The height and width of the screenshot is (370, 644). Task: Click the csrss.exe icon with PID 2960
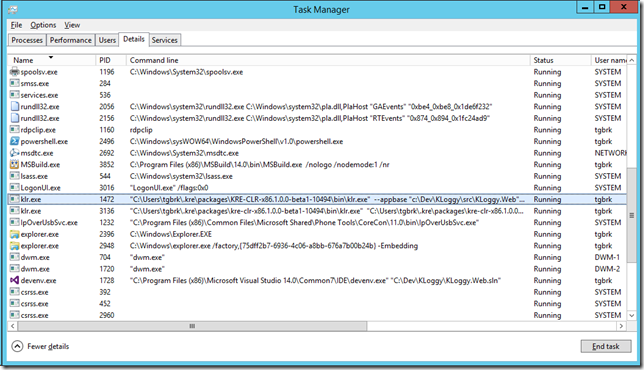click(14, 315)
